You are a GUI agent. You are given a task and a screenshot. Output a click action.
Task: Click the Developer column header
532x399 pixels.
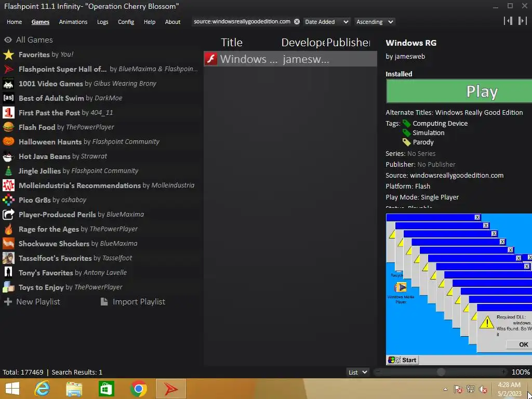click(x=303, y=43)
